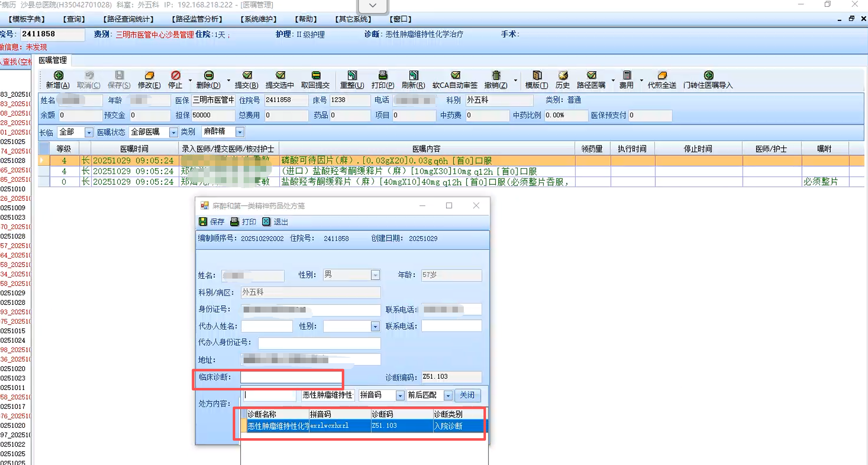This screenshot has width=868, height=465.
Task: Open the 历史 history icon
Action: pyautogui.click(x=563, y=76)
